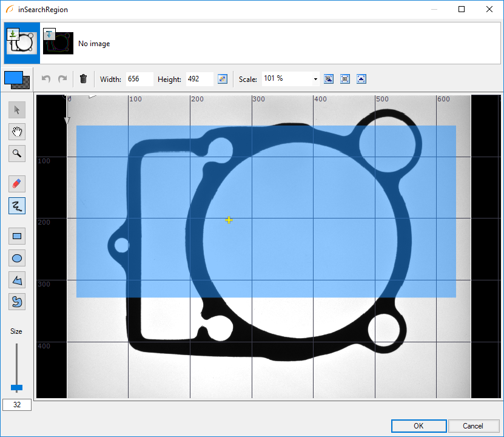The image size is (504, 437).
Task: Select the magnifier zoom tool
Action: click(x=17, y=154)
